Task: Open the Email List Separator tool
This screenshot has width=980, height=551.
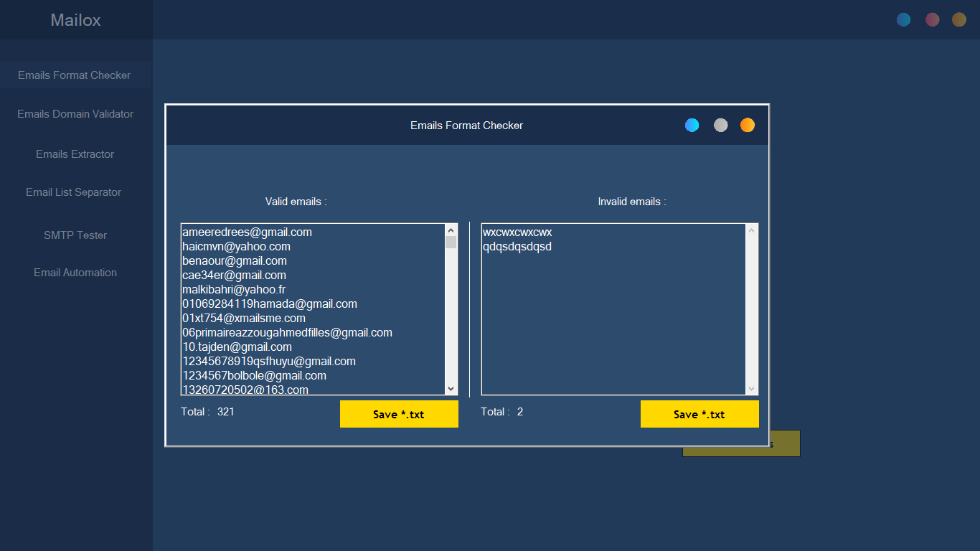Action: click(x=75, y=192)
